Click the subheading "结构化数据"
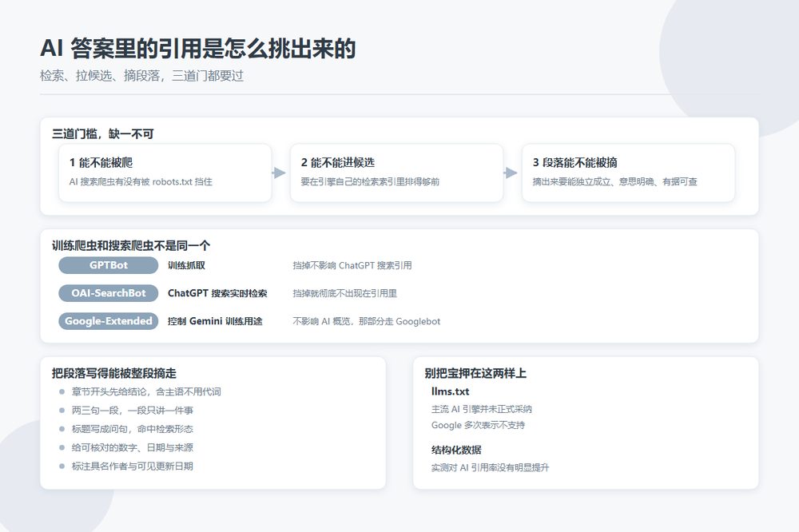Viewport: 799px width, 532px height. coord(456,450)
